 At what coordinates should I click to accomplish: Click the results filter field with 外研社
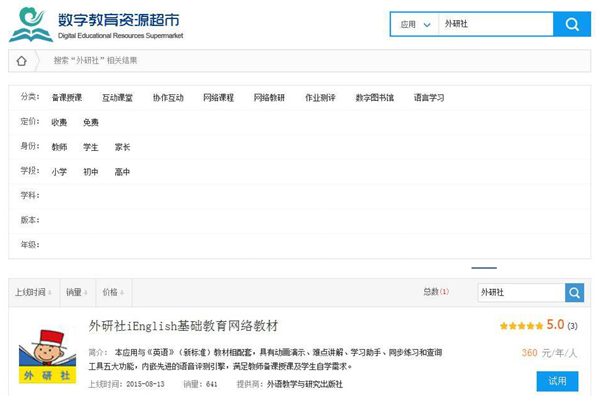[521, 293]
